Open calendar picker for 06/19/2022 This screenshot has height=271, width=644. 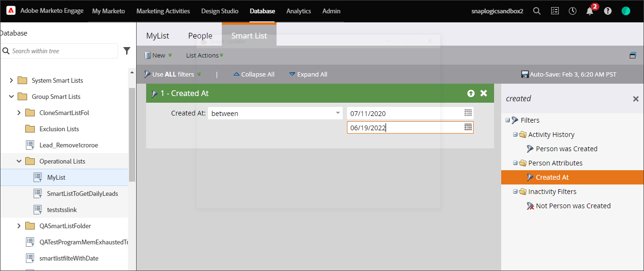(x=468, y=127)
